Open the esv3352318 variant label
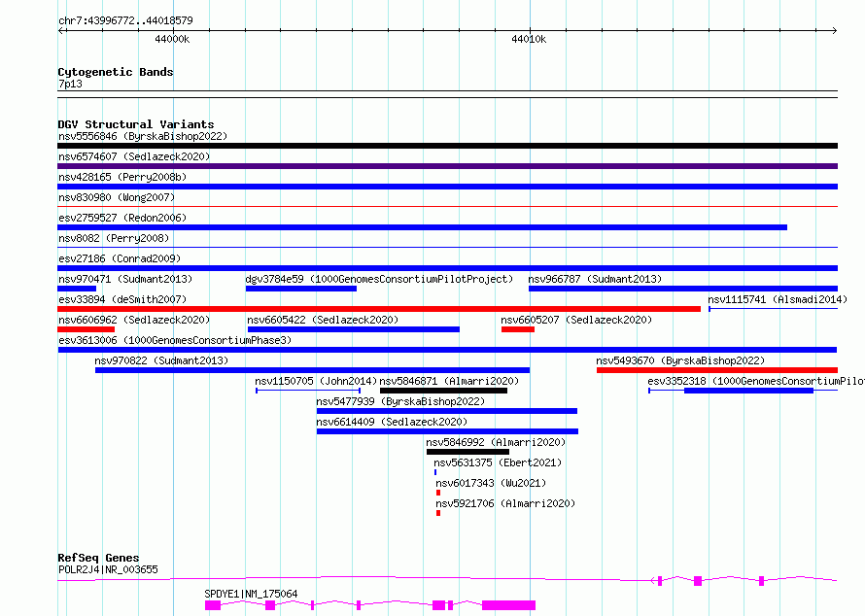 click(756, 381)
